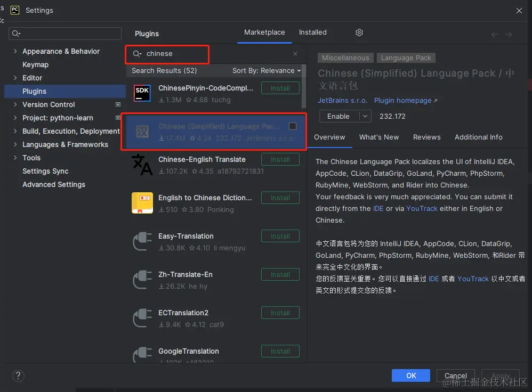This screenshot has height=392, width=532.
Task: Click the Easy-Translation plug icon
Action: click(142, 241)
